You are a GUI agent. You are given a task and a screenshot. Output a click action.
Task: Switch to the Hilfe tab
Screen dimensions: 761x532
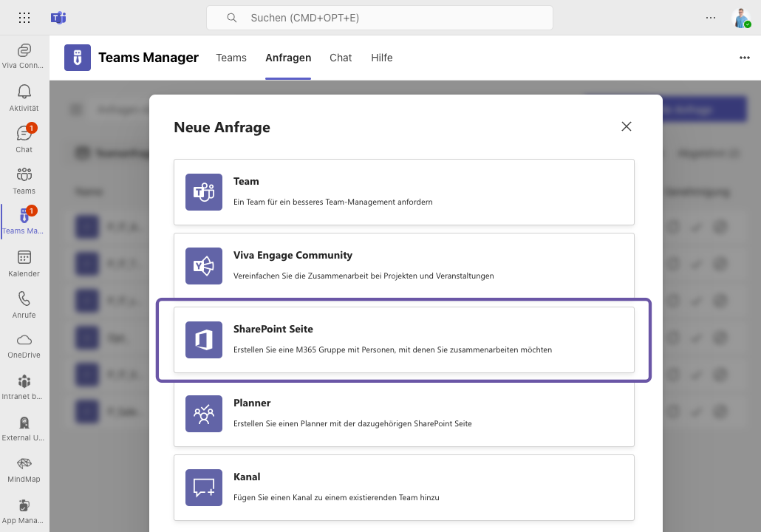382,58
